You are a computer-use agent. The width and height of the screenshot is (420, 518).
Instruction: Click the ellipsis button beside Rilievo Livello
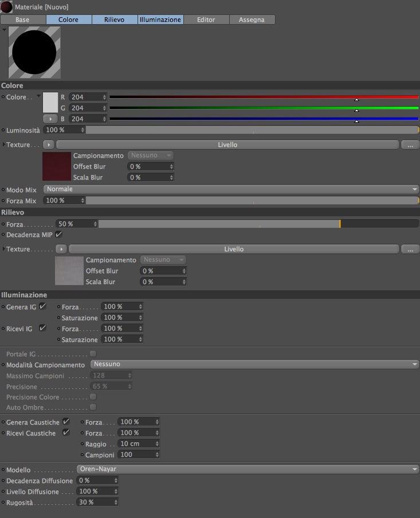click(410, 249)
